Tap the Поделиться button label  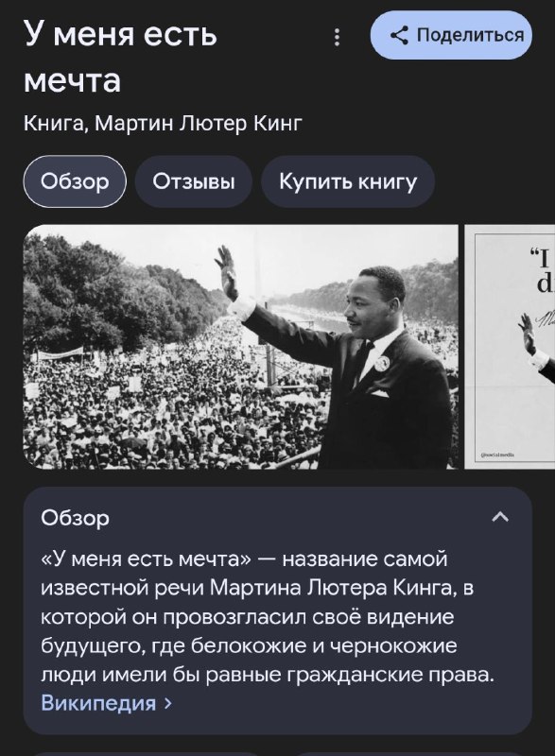[470, 35]
